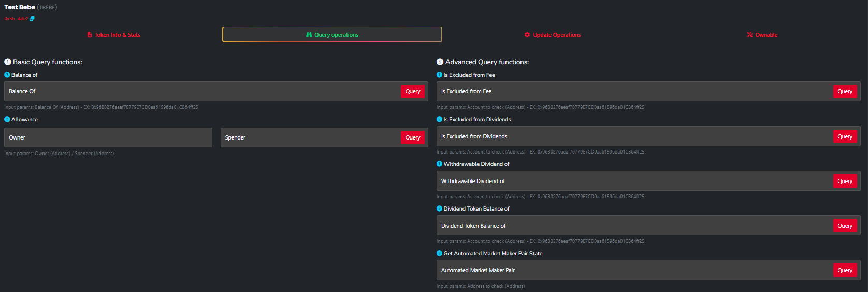
Task: Focus the Balance Of address input field
Action: click(x=202, y=91)
